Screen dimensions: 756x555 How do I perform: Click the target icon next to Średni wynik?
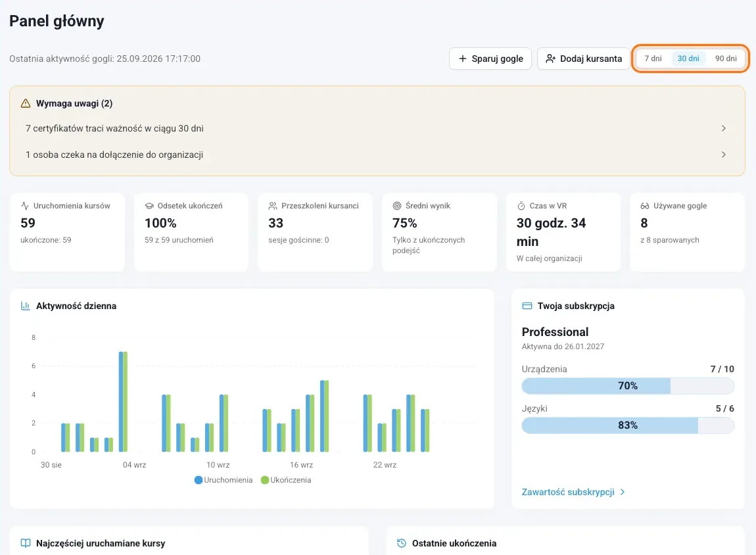(x=397, y=206)
